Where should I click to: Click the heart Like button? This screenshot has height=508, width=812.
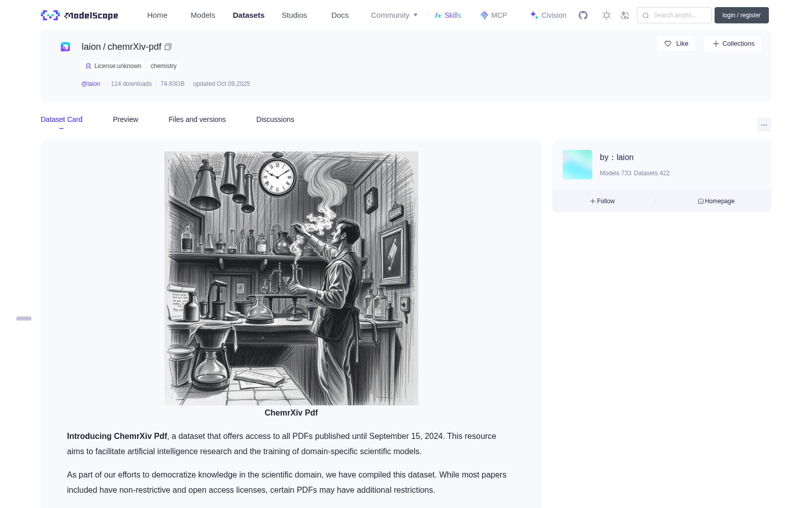(x=676, y=44)
